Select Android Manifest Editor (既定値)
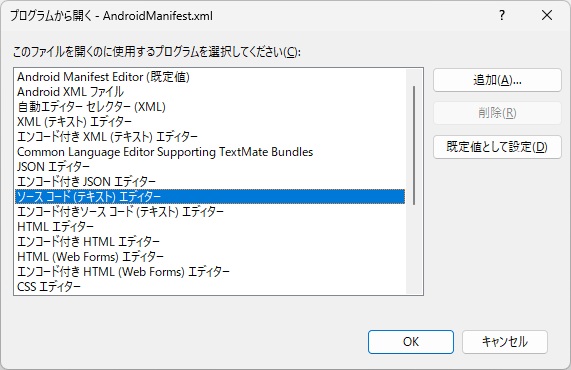Viewport: 571px width, 370px height. (210, 77)
